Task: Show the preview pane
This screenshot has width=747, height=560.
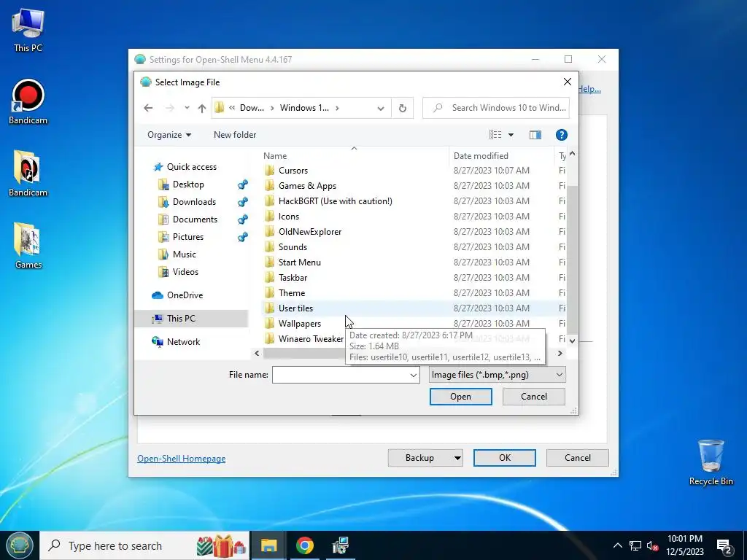Action: (x=535, y=135)
